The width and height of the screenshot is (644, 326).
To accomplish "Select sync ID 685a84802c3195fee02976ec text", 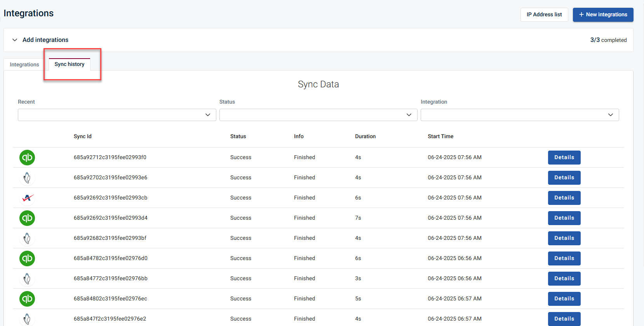I will [110, 299].
